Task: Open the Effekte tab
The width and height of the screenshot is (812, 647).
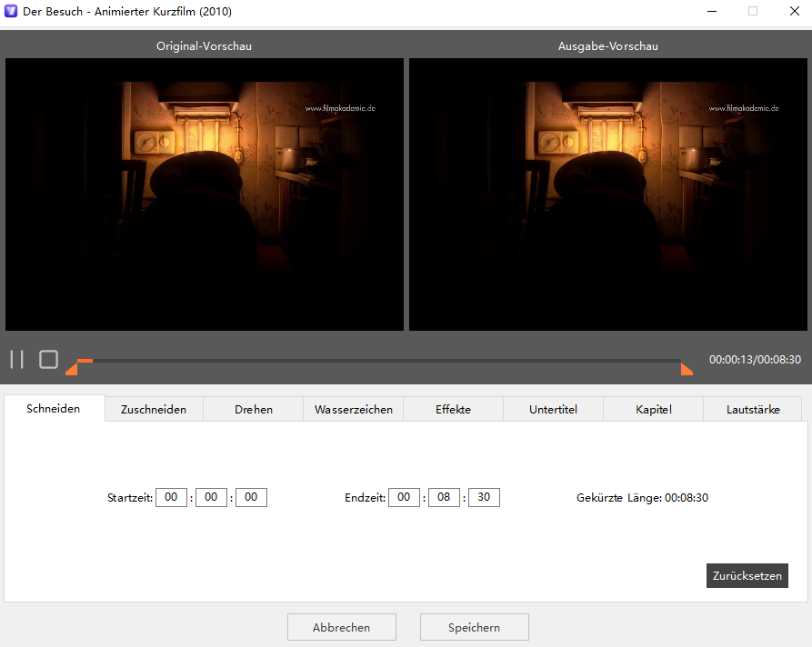Action: pos(453,409)
